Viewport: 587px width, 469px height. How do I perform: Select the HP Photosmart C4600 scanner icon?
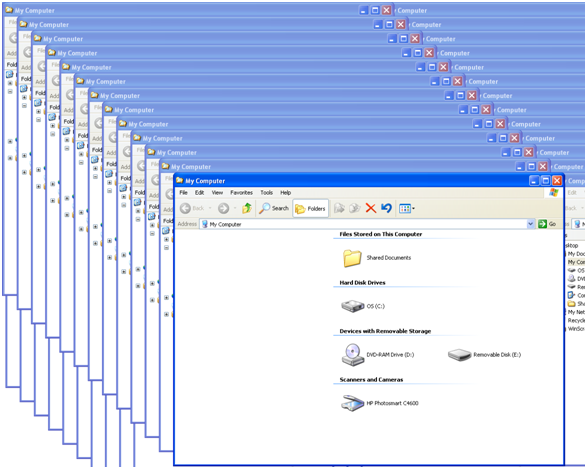[352, 403]
